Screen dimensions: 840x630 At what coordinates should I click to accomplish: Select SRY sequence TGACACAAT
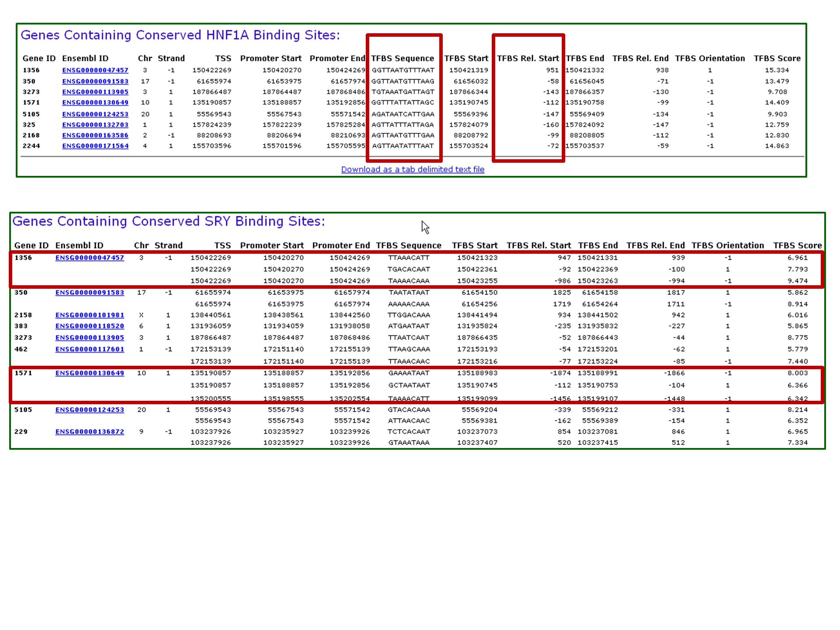click(409, 269)
